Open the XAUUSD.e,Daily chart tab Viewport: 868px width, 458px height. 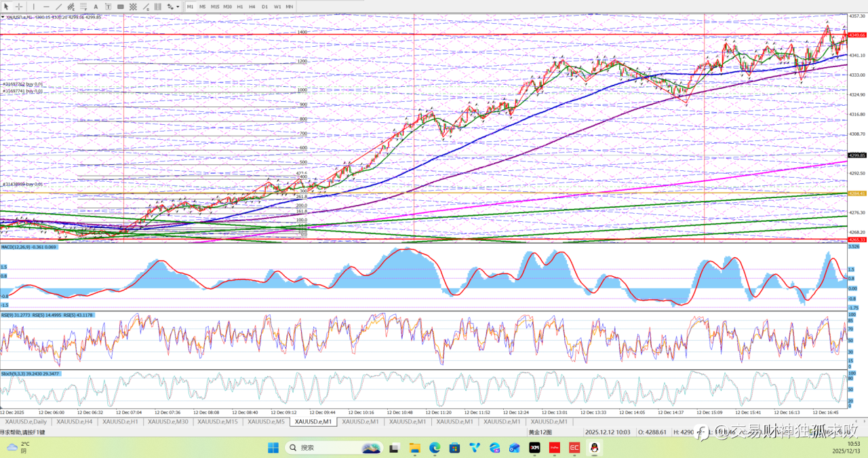click(26, 421)
